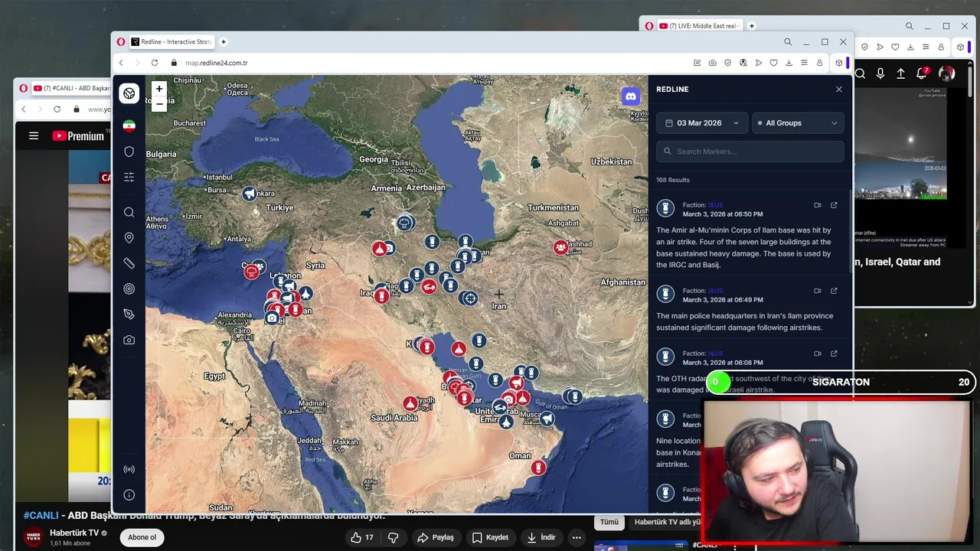Viewport: 980px width, 551px height.
Task: Click video icon of 06:49 PM entry
Action: coord(818,291)
